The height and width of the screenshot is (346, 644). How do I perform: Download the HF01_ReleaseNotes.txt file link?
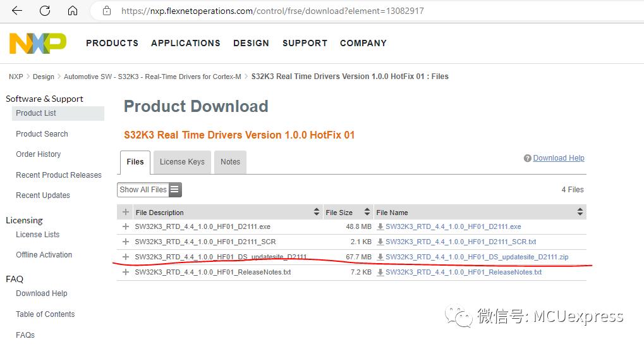pyautogui.click(x=463, y=273)
